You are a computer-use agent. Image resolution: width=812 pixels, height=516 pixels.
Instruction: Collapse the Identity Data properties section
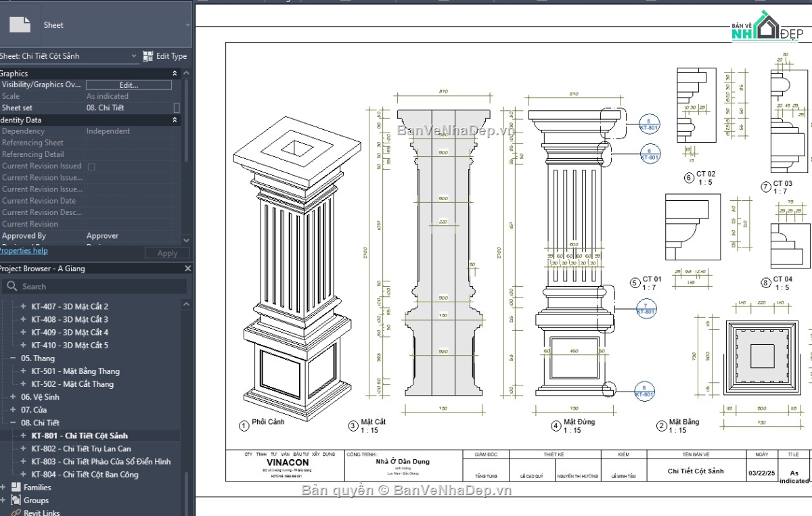(x=175, y=120)
